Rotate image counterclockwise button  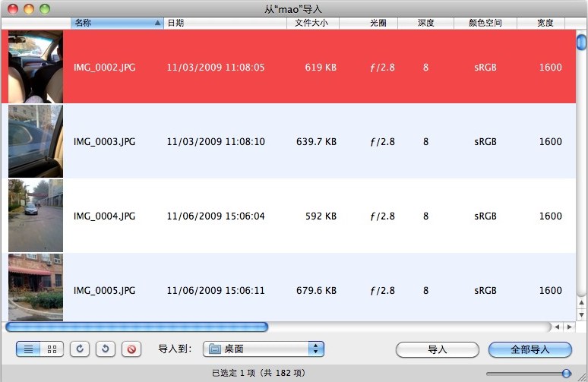coord(106,349)
